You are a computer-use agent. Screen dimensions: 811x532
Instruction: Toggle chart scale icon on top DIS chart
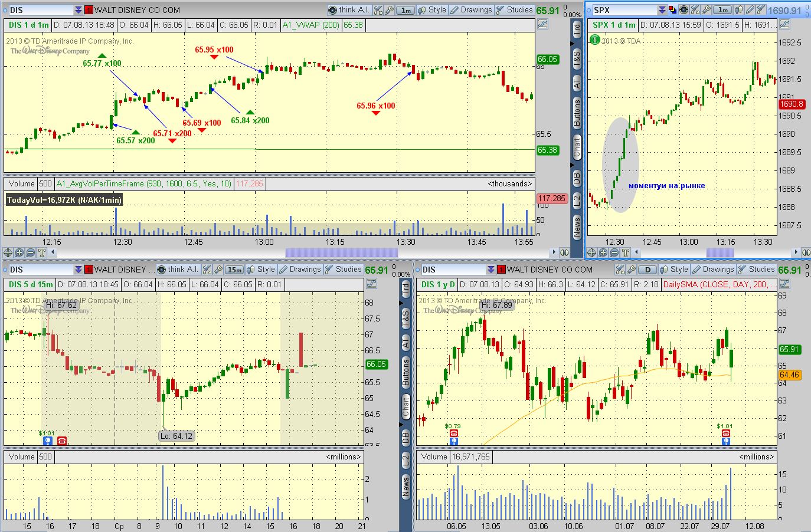(542, 25)
